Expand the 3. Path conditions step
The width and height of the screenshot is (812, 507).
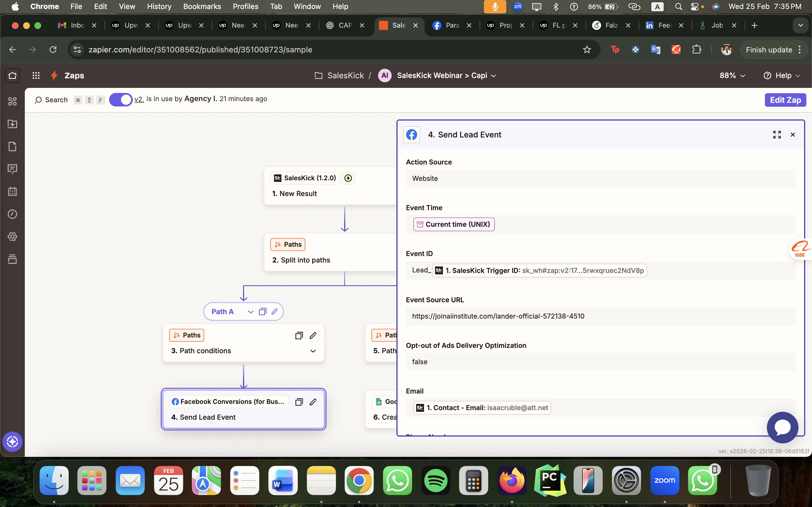coord(313,351)
